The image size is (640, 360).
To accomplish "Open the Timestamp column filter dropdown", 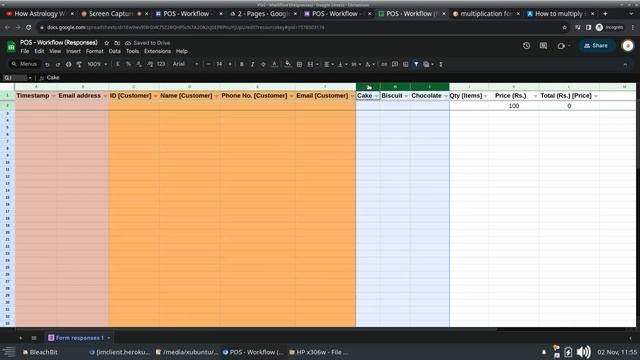I will pyautogui.click(x=53, y=96).
